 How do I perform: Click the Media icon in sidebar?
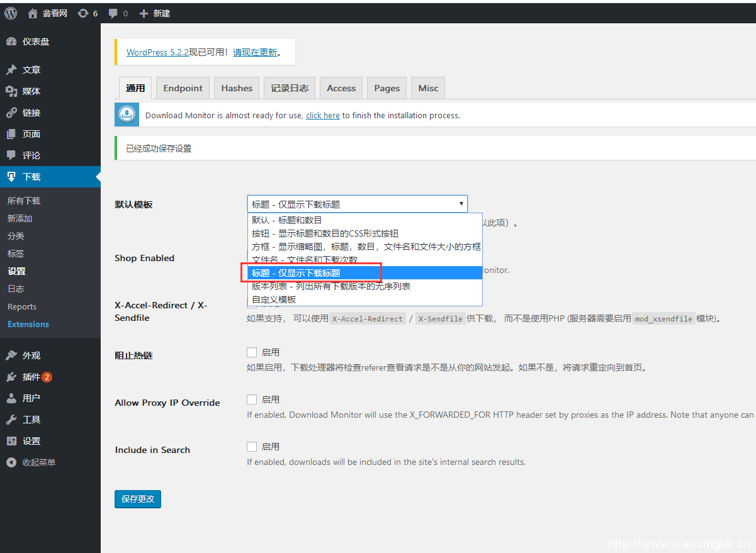click(x=11, y=91)
